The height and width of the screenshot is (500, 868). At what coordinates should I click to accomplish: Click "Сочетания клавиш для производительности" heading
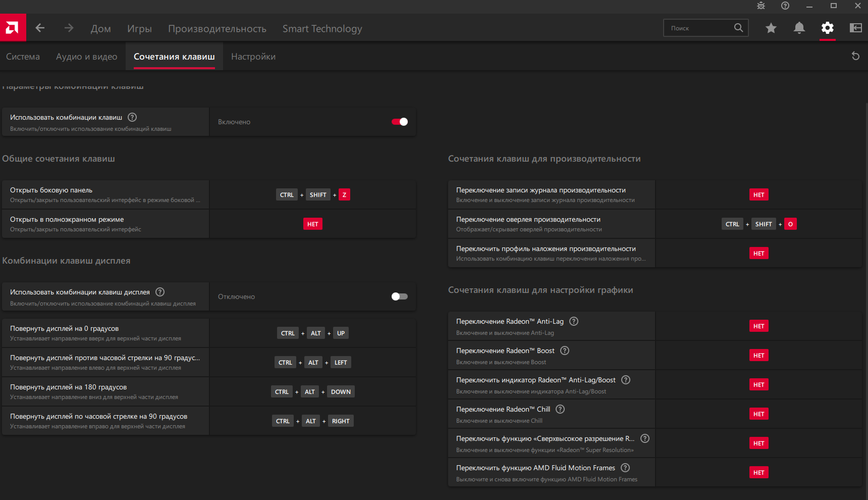coord(545,159)
